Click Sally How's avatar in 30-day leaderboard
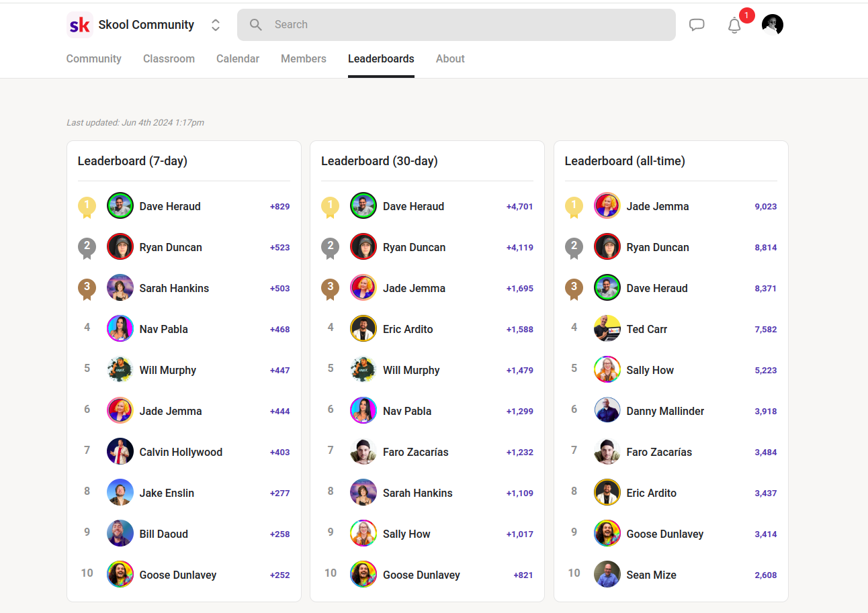 pos(363,534)
